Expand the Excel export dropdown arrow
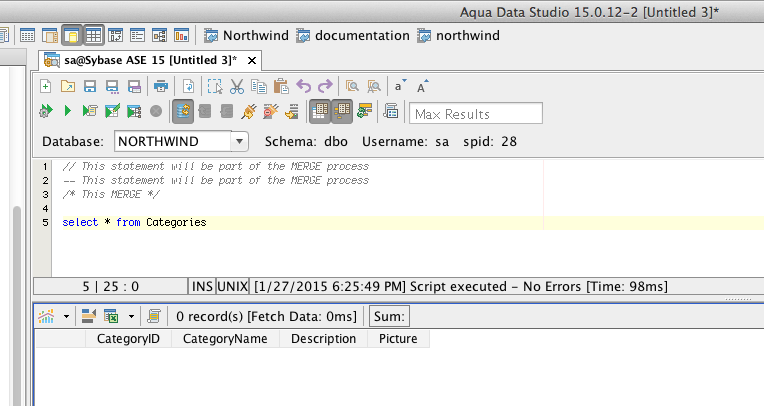This screenshot has height=406, width=764. [x=132, y=316]
